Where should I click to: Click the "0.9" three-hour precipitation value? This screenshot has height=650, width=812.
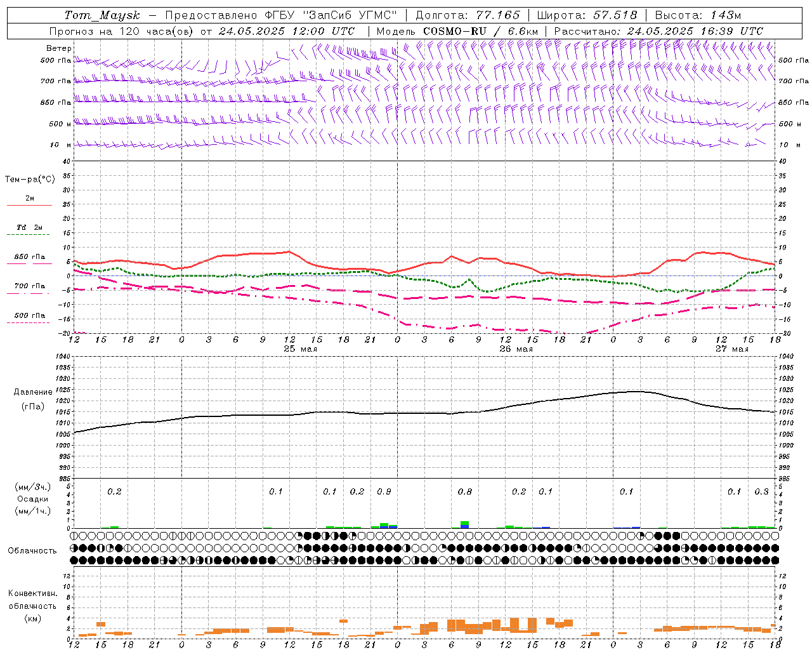tap(384, 491)
